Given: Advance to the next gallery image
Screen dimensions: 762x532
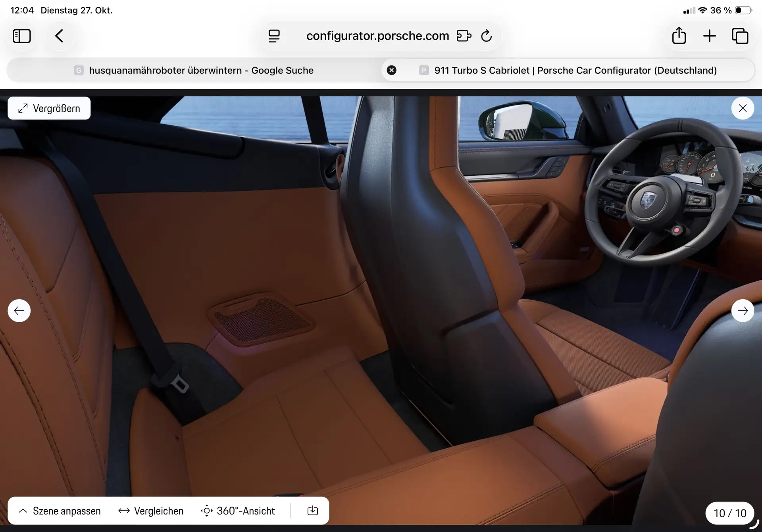Looking at the screenshot, I should coord(743,311).
